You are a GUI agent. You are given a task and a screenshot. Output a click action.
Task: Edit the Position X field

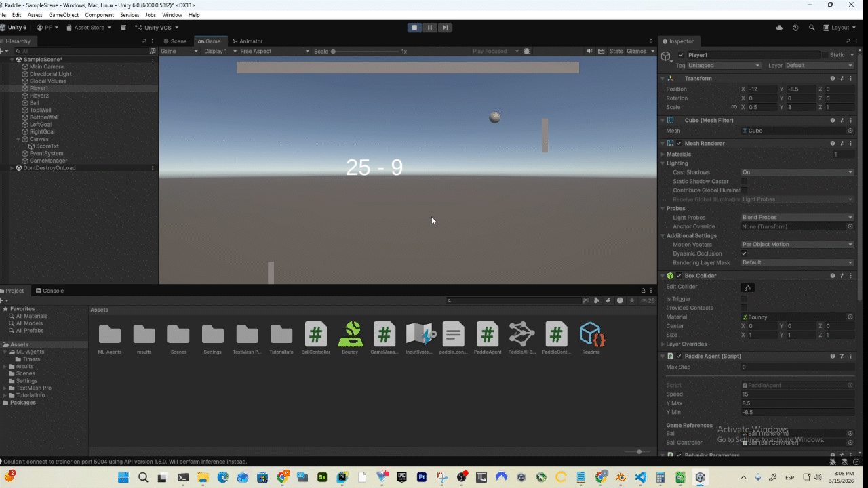(x=762, y=89)
